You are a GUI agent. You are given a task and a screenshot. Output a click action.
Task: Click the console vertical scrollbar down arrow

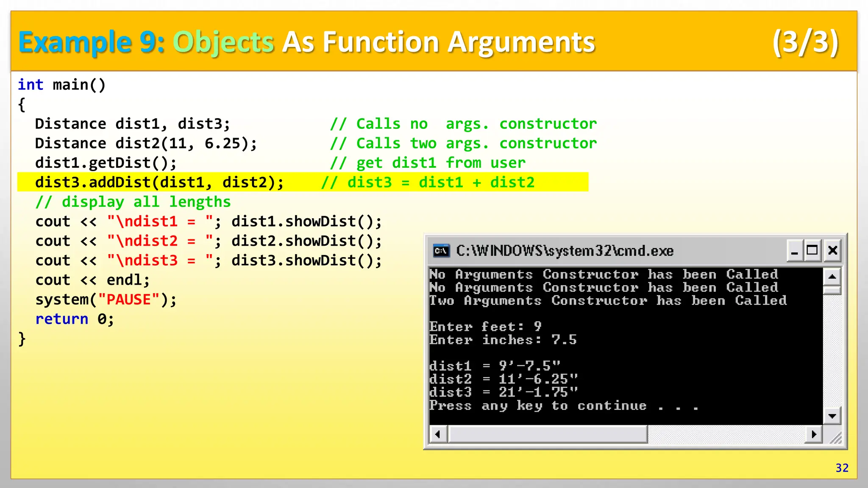832,416
